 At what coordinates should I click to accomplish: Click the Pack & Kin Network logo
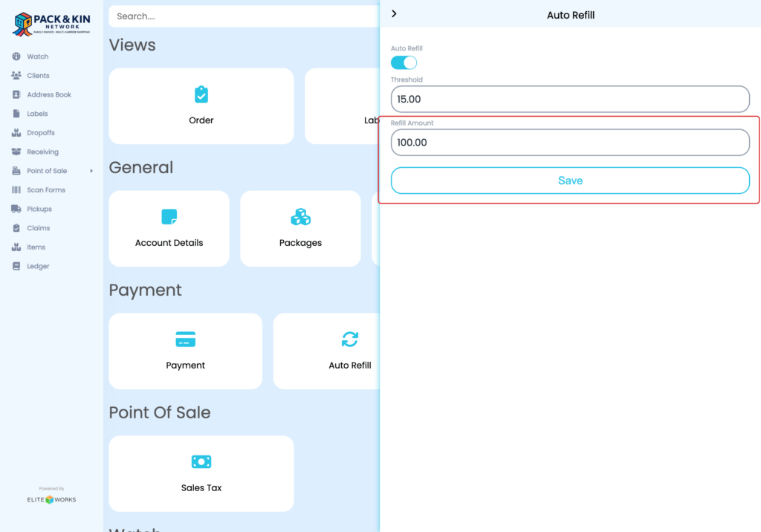click(x=51, y=23)
